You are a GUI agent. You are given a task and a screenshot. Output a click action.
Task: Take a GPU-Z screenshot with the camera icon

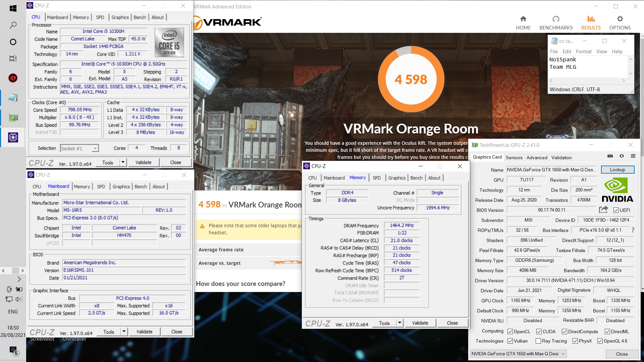pos(610,156)
